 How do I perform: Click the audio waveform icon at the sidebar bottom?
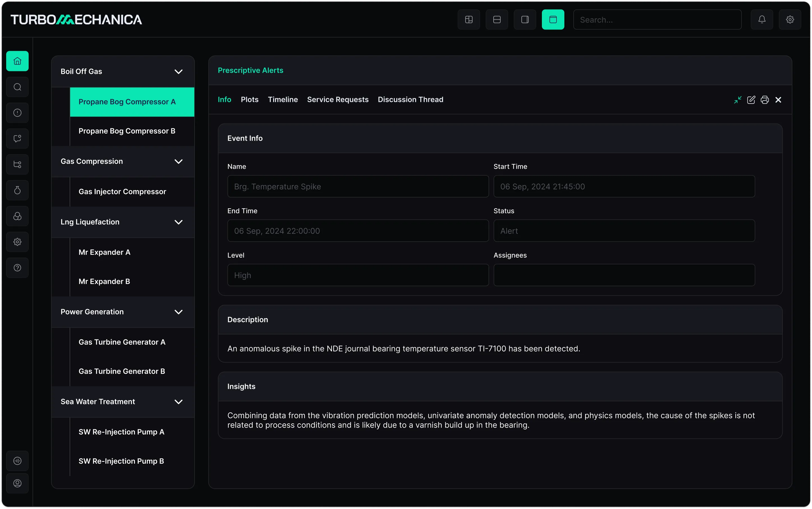point(17,460)
